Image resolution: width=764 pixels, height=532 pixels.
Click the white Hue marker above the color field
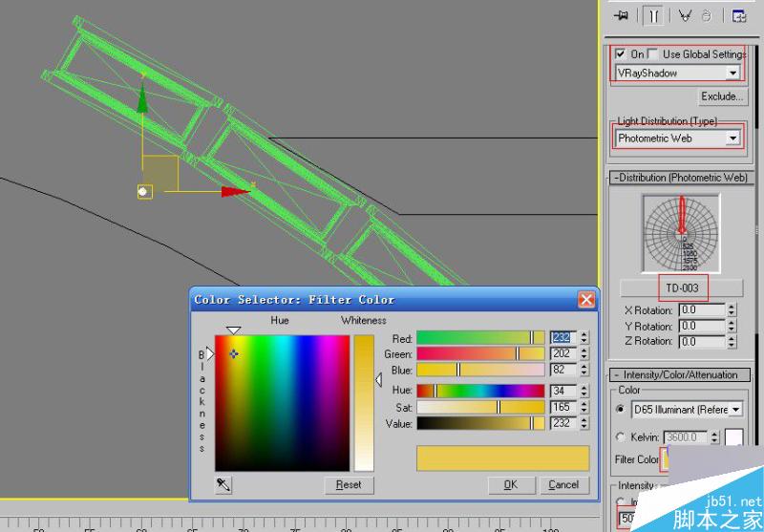pyautogui.click(x=234, y=330)
